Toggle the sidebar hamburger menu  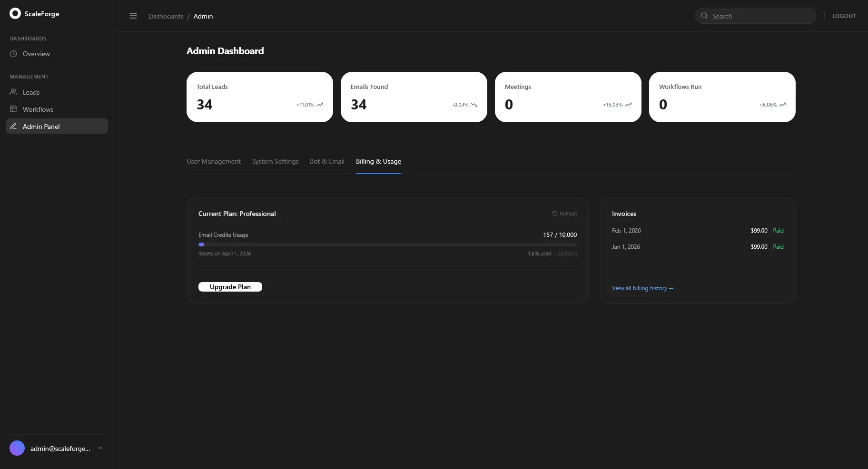point(133,16)
